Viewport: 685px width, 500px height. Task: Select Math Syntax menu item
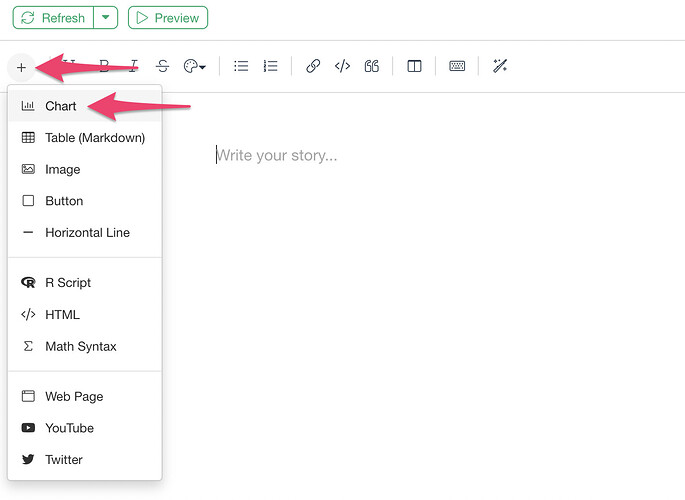click(85, 347)
